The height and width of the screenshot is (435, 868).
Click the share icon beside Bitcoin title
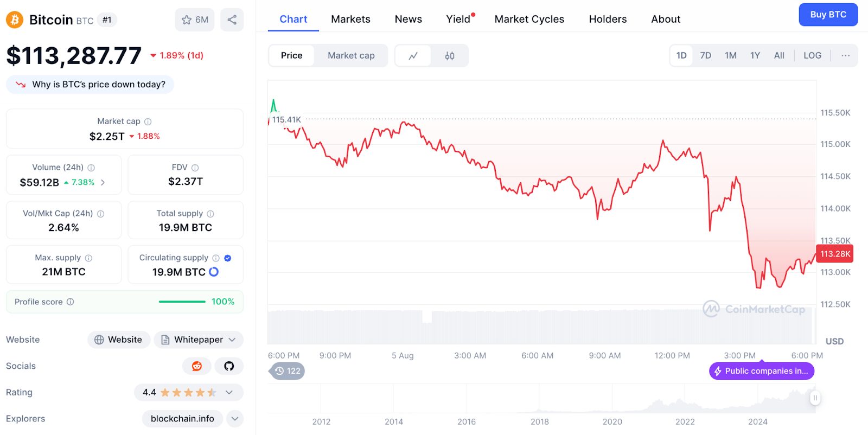[x=232, y=20]
